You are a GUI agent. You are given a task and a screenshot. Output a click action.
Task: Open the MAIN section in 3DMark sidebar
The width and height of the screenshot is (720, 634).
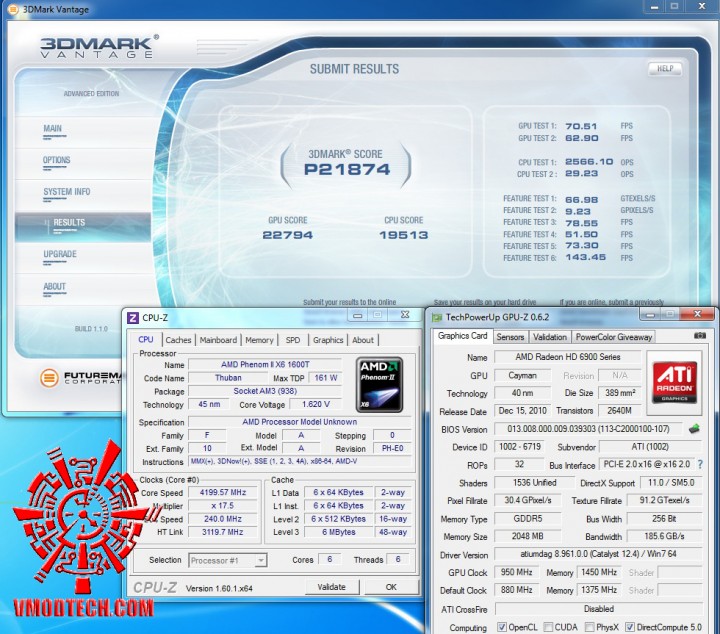(x=83, y=131)
